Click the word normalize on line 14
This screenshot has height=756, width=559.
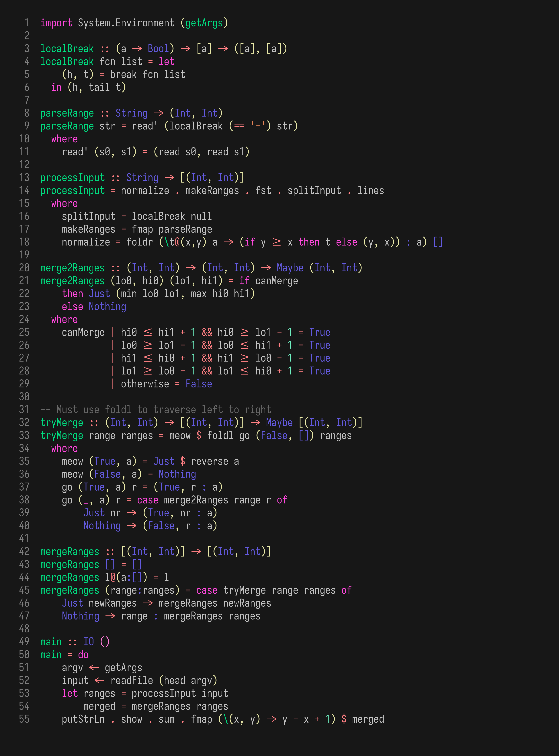[145, 190]
